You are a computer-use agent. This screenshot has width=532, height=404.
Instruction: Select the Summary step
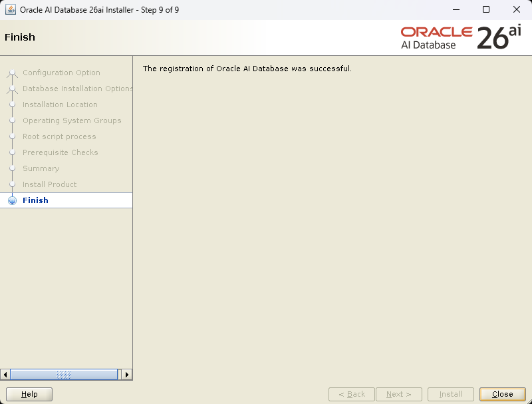[41, 168]
